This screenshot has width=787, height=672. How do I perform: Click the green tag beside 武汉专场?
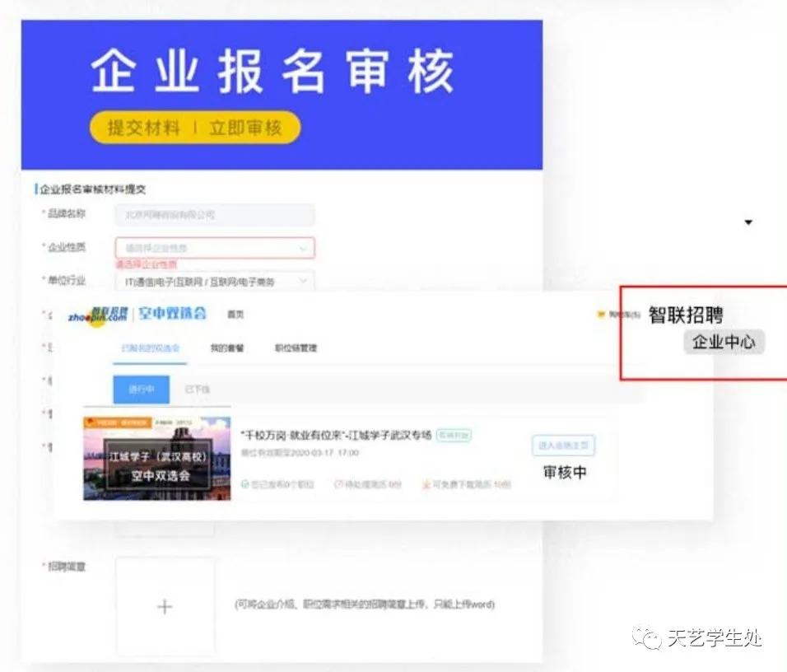pyautogui.click(x=454, y=435)
